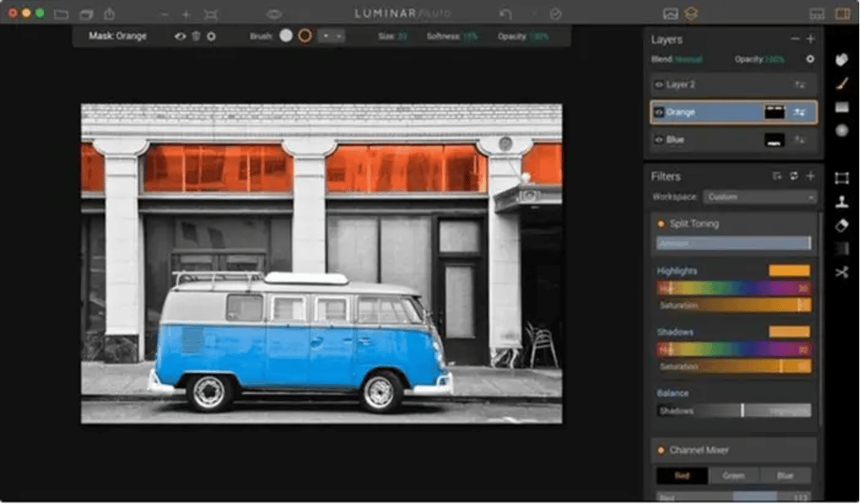This screenshot has width=861, height=504.
Task: Select the Blue layer row
Action: (x=733, y=140)
